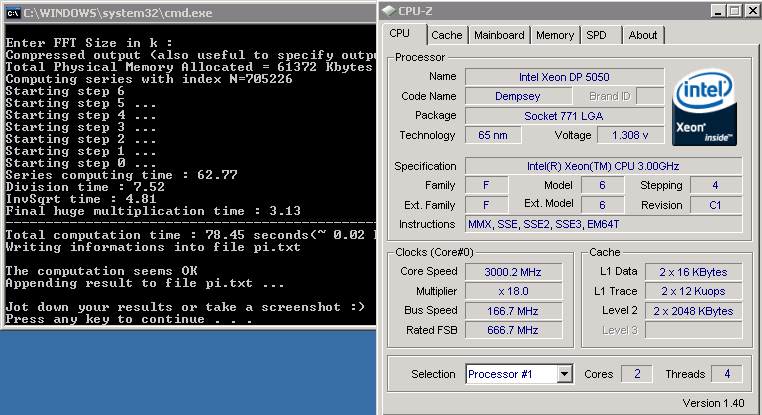
Task: Select the Processor #1 combo box
Action: (519, 374)
